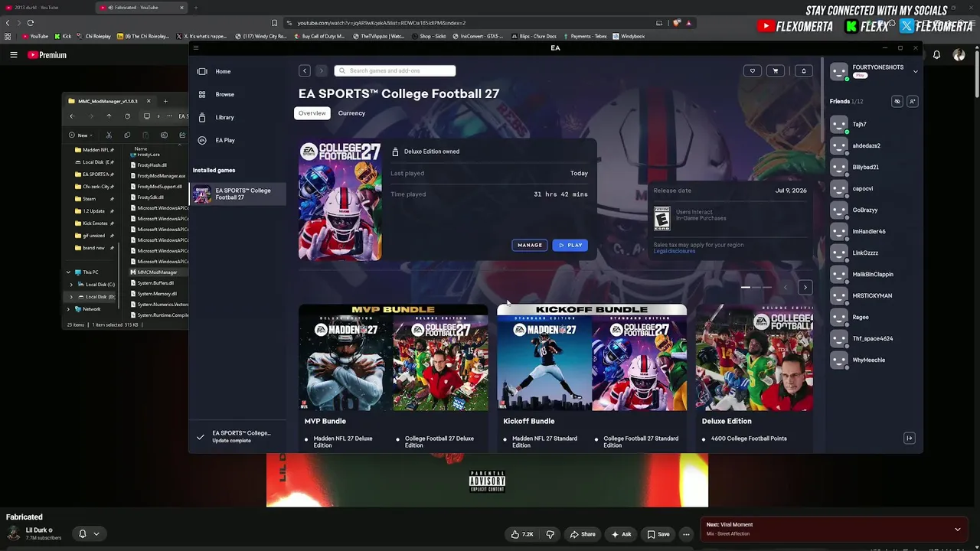Viewport: 980px width, 551px height.
Task: Click the EA search games and add-ons field
Action: pyautogui.click(x=395, y=71)
